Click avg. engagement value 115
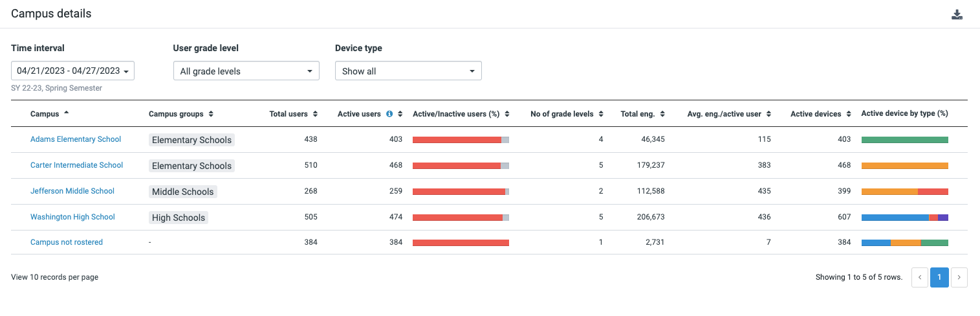The height and width of the screenshot is (316, 980). pyautogui.click(x=765, y=139)
